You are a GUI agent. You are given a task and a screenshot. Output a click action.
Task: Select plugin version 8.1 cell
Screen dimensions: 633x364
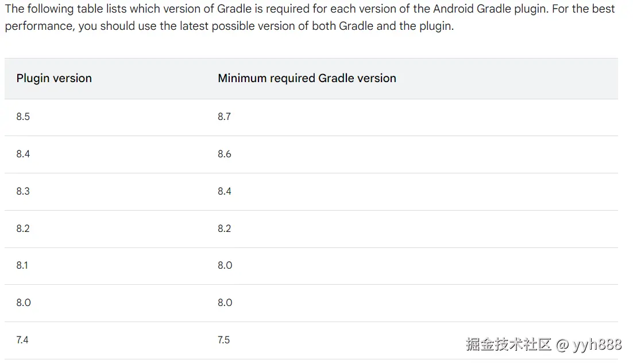coord(22,265)
